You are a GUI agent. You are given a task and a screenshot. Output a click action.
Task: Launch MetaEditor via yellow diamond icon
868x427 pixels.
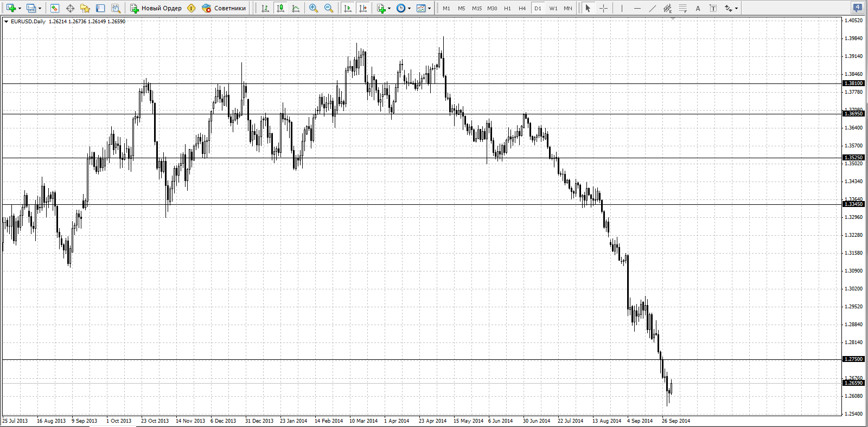click(191, 8)
